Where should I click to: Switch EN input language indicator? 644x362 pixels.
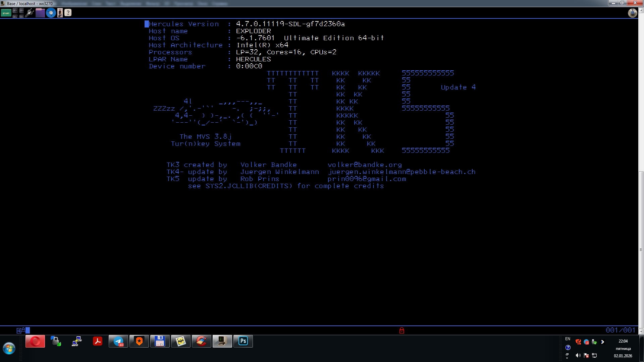[568, 339]
